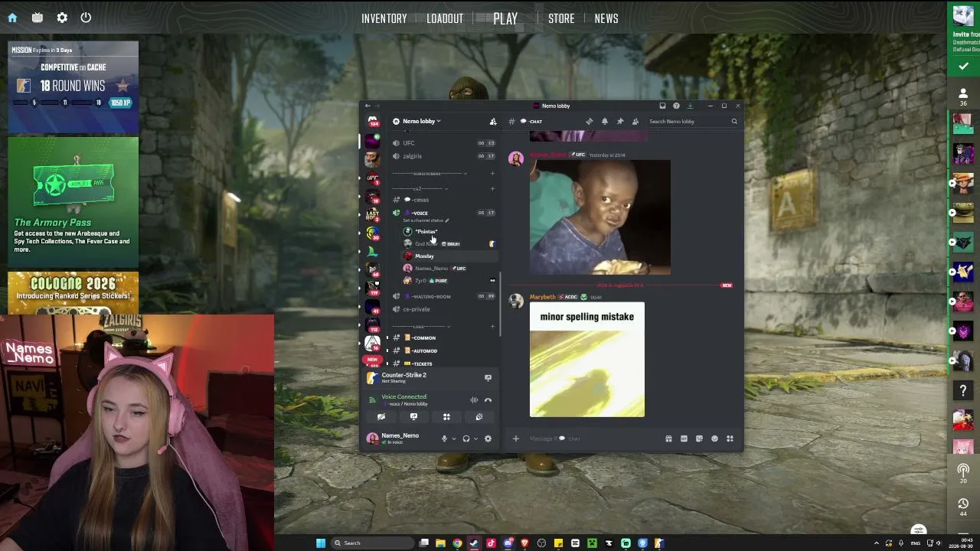Screen dimensions: 980x551
Task: Start an activity in voice
Action: (x=446, y=417)
